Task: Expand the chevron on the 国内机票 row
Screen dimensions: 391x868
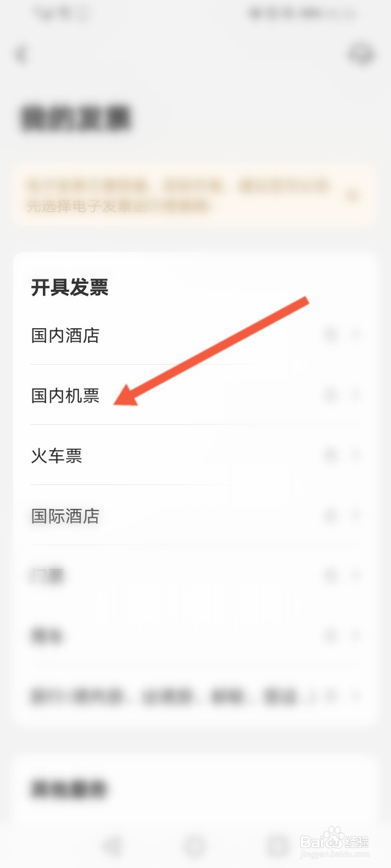Action: [x=356, y=395]
